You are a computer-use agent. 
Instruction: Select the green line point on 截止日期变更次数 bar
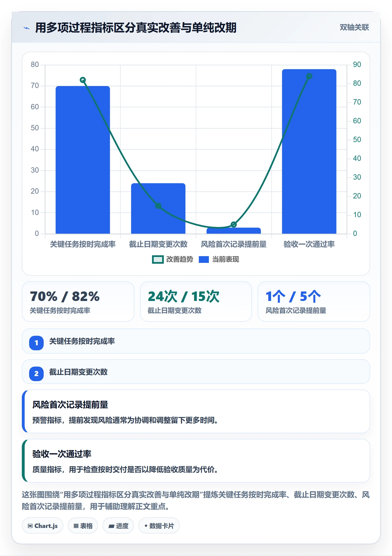pyautogui.click(x=158, y=206)
